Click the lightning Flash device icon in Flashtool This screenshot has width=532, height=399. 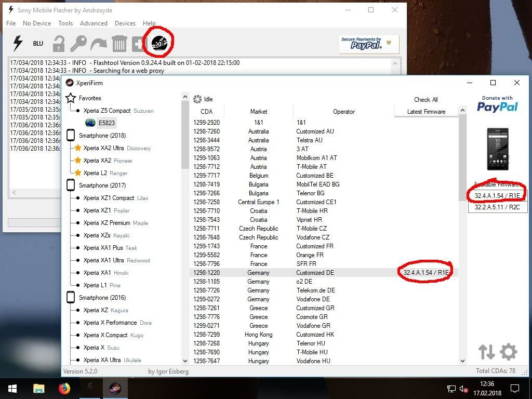[18, 43]
